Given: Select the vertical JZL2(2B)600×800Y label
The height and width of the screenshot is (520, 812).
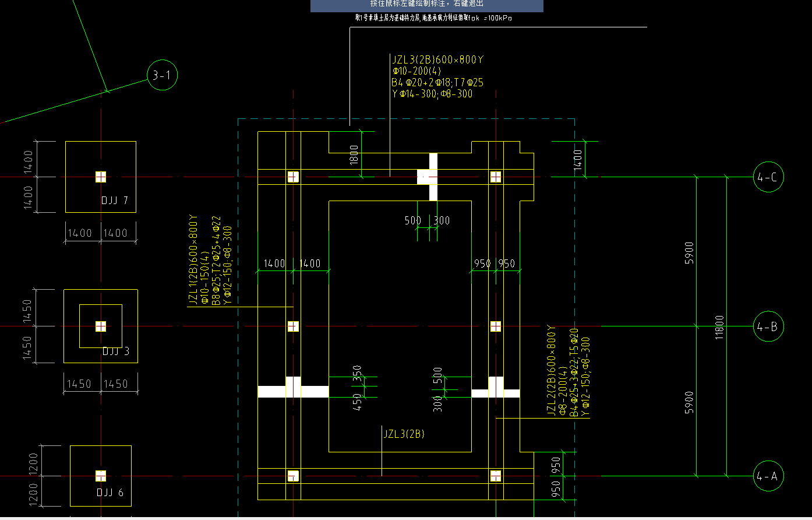Looking at the screenshot, I should click(552, 371).
